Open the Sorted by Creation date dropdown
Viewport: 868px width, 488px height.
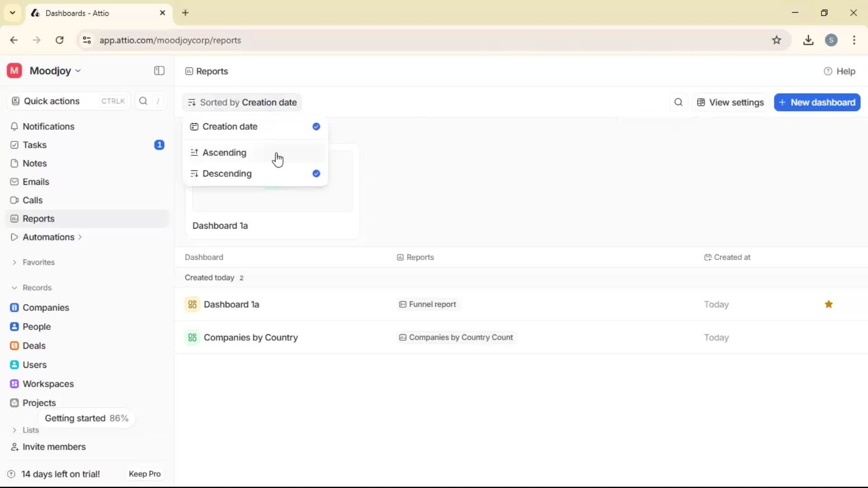pos(242,102)
